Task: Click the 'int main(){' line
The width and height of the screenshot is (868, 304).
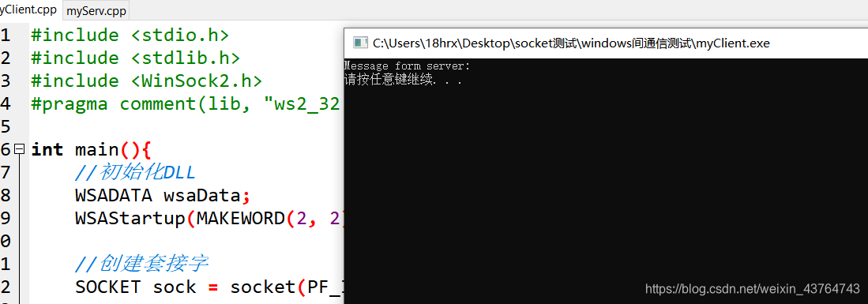Action: [x=91, y=149]
